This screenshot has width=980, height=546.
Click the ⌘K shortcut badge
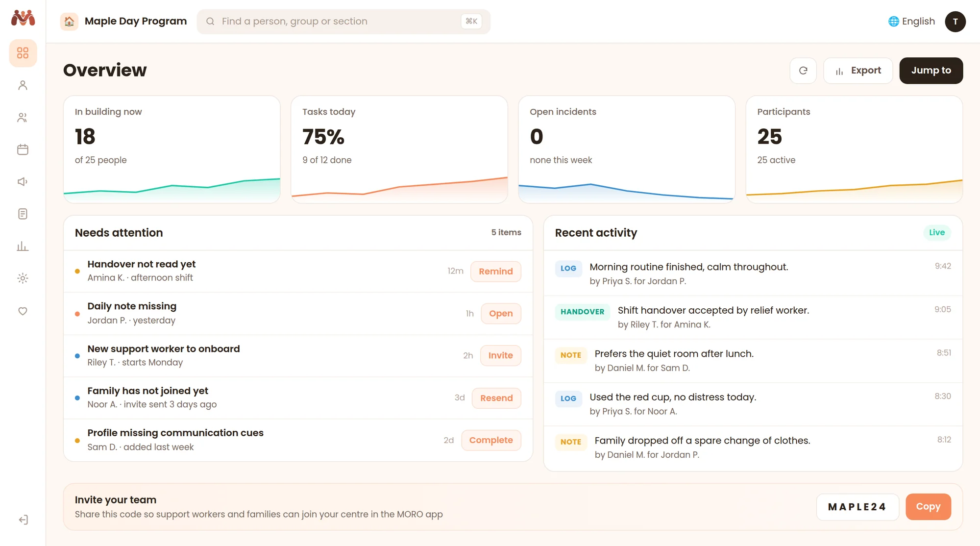pyautogui.click(x=471, y=21)
